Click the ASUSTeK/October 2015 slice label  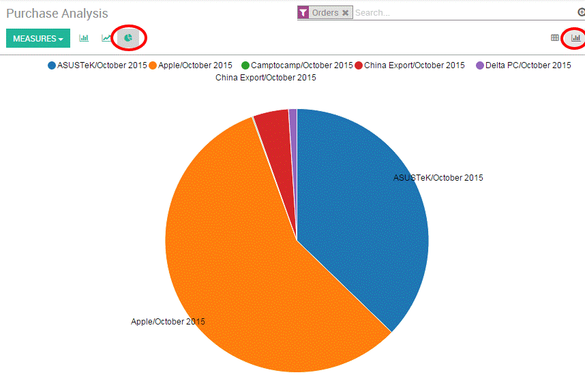pos(438,177)
